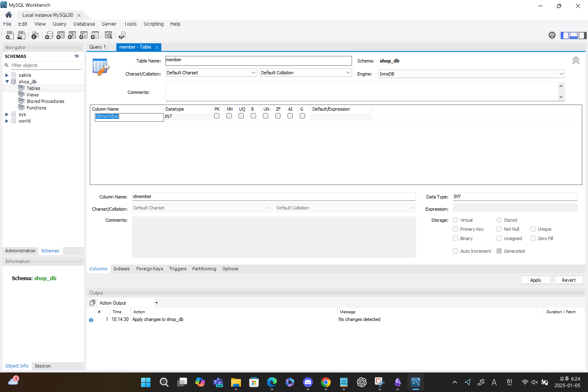Open the Database menu
This screenshot has height=392, width=588.
click(84, 24)
